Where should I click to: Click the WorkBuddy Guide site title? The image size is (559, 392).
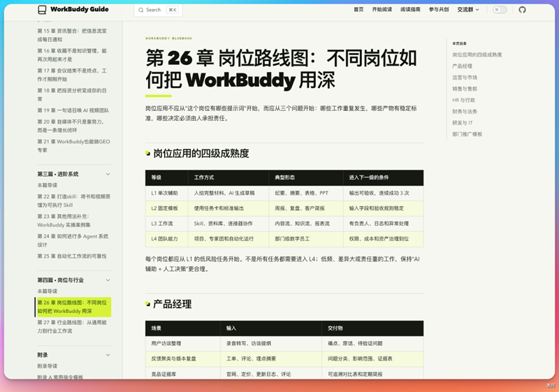click(x=80, y=9)
